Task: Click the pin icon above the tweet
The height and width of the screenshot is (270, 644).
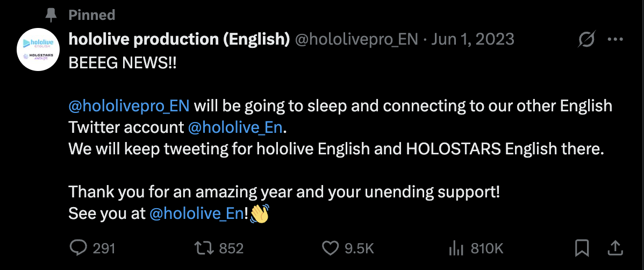Action: [x=51, y=15]
